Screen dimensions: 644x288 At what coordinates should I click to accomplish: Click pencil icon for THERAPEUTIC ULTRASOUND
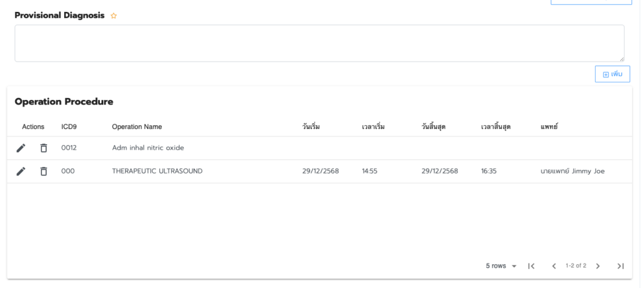[x=21, y=171]
